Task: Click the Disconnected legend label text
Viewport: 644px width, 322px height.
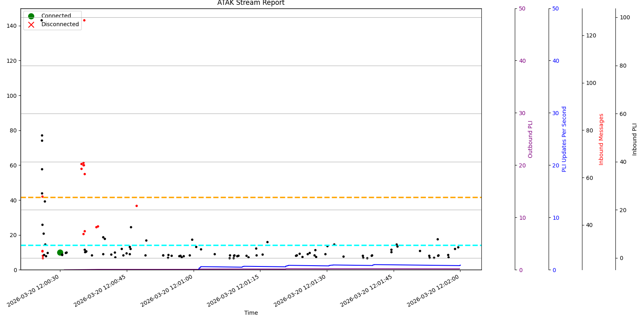Action: click(x=60, y=25)
